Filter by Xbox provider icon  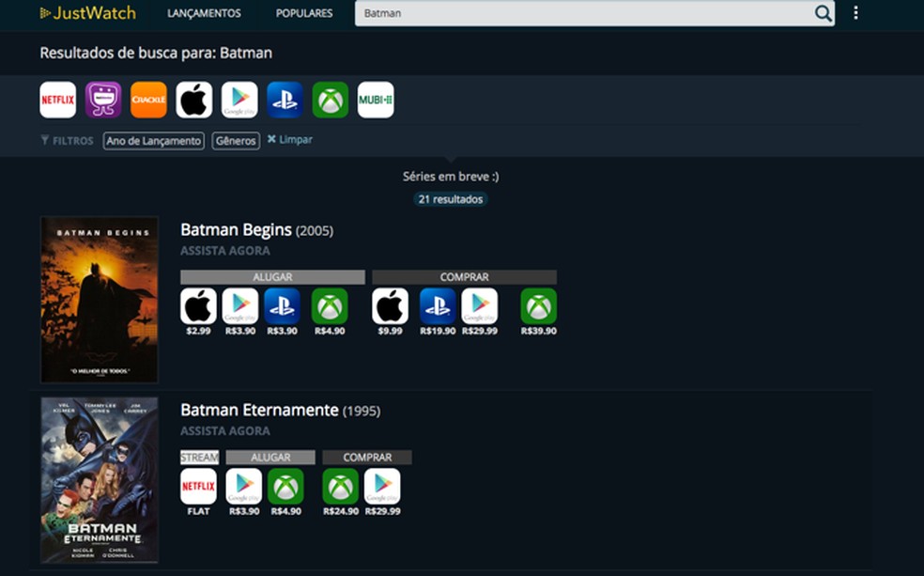(x=330, y=100)
